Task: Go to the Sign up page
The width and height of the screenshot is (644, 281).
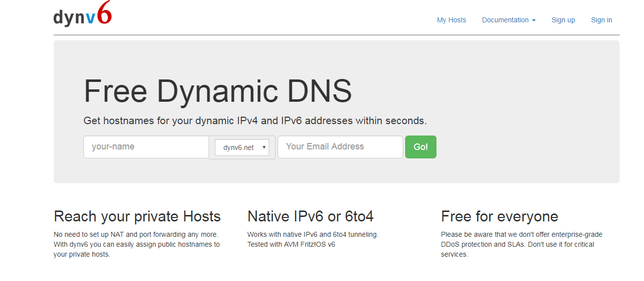Action: point(563,20)
